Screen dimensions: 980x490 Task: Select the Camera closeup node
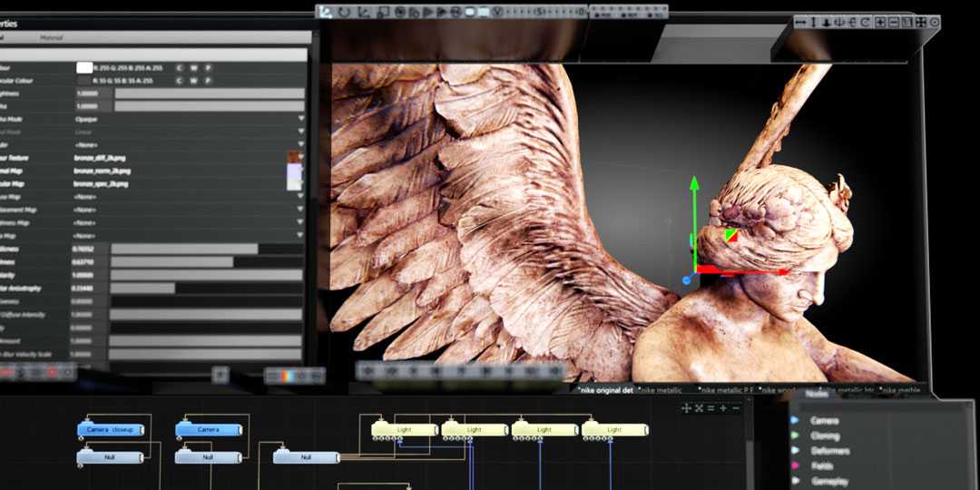coord(110,429)
